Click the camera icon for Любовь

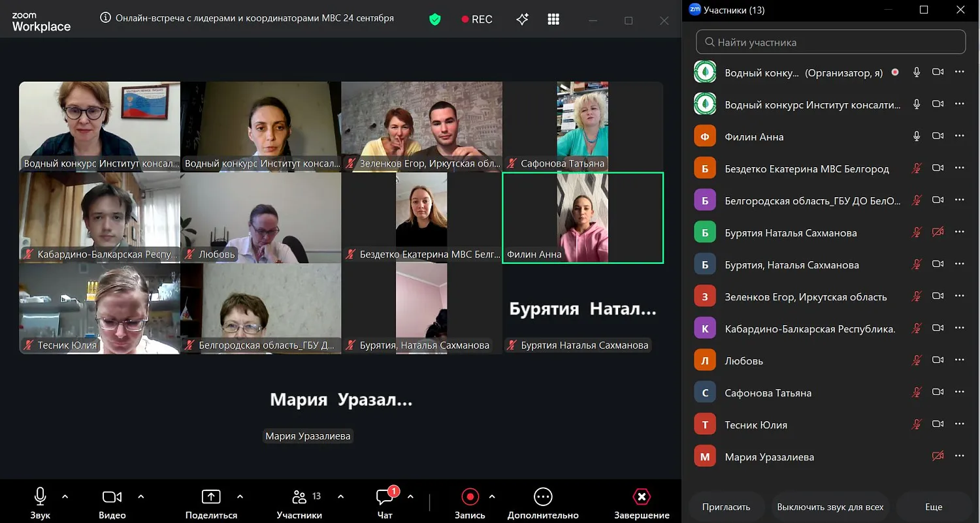click(938, 360)
